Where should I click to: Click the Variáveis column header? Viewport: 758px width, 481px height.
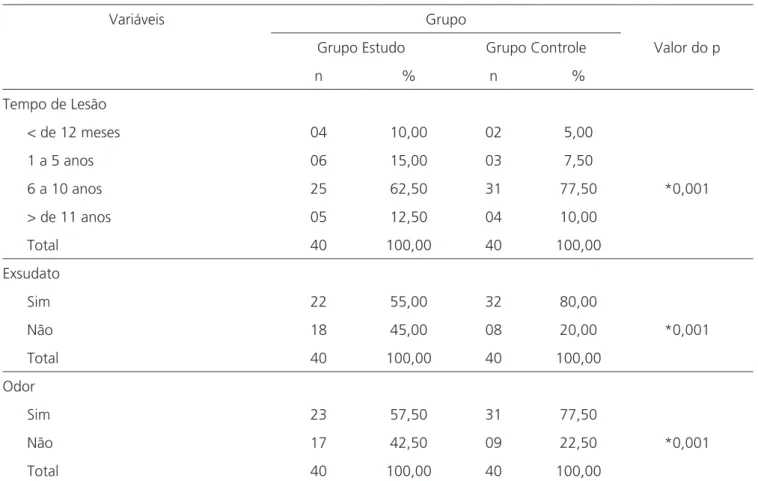(x=136, y=20)
